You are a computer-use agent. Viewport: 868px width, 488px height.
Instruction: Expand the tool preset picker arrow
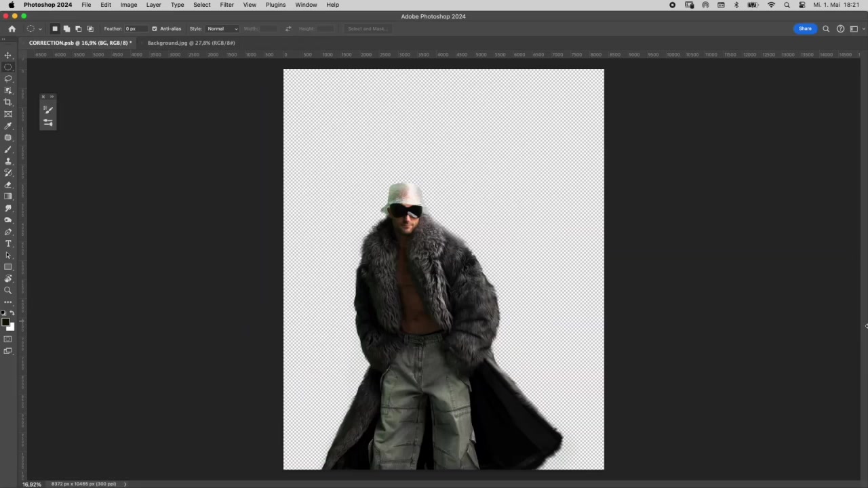40,29
